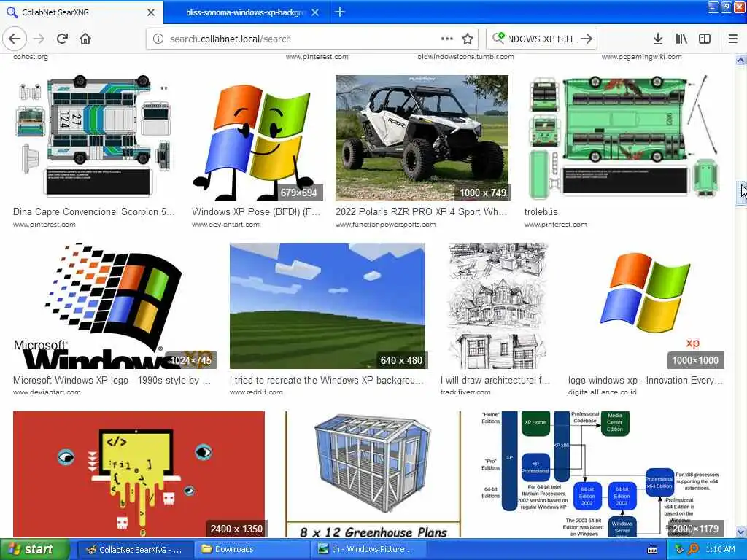The height and width of the screenshot is (560, 747).
Task: Open the Windows XP editions diagram image
Action: (x=602, y=474)
